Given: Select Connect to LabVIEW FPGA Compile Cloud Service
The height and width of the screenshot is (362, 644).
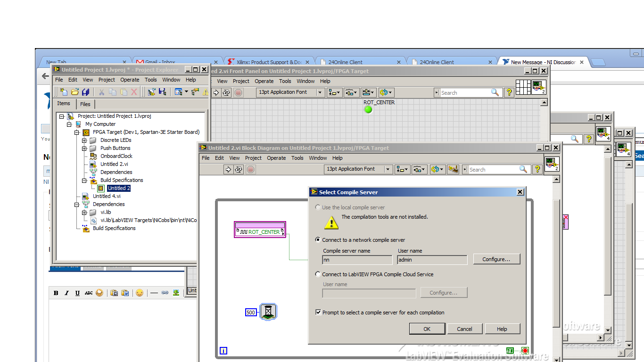Looking at the screenshot, I should click(x=318, y=274).
